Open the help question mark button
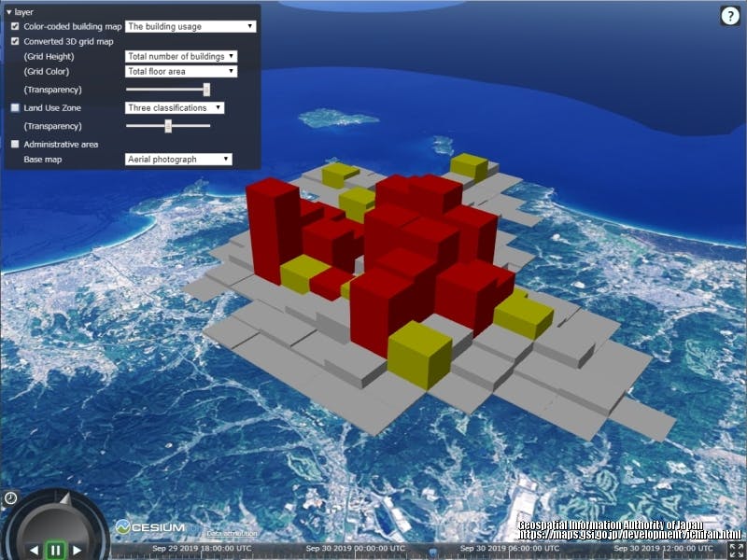 [730, 16]
